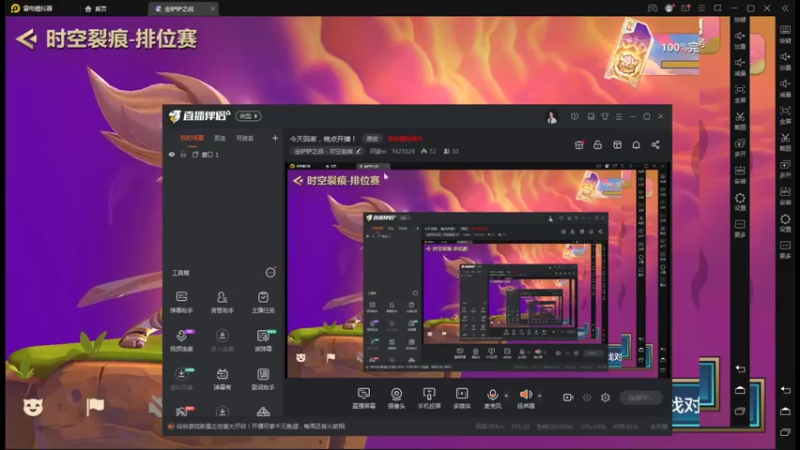Click the white flag icon in large game view
This screenshot has width=800, height=450.
95,406
